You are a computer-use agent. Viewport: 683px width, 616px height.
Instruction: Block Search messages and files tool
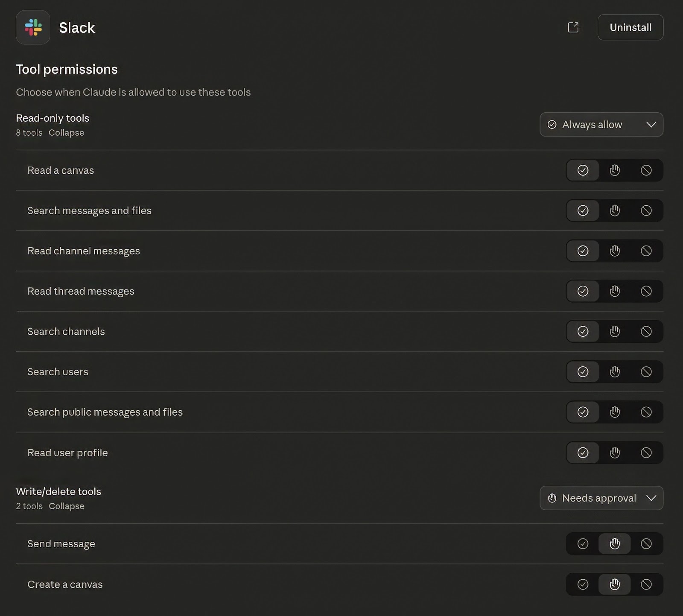[x=646, y=210]
